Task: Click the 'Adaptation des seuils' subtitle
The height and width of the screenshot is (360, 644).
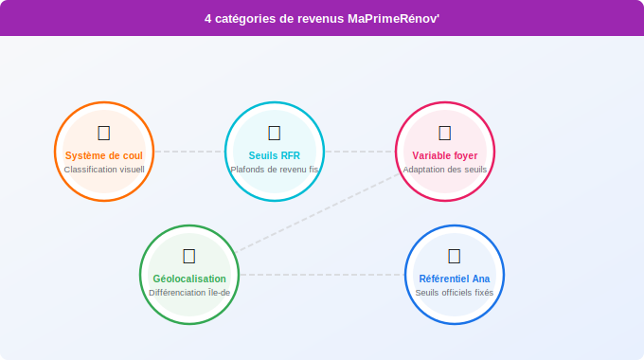Action: tap(445, 170)
